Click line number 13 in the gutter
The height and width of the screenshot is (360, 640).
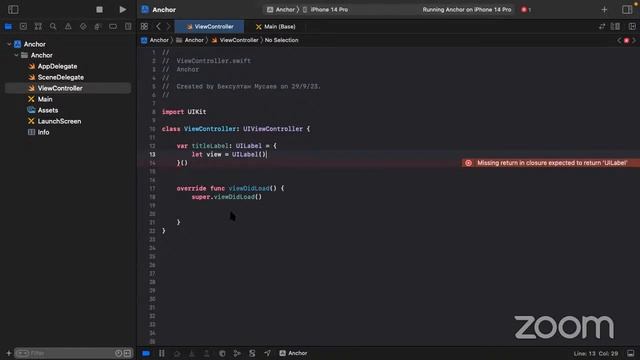tap(152, 154)
